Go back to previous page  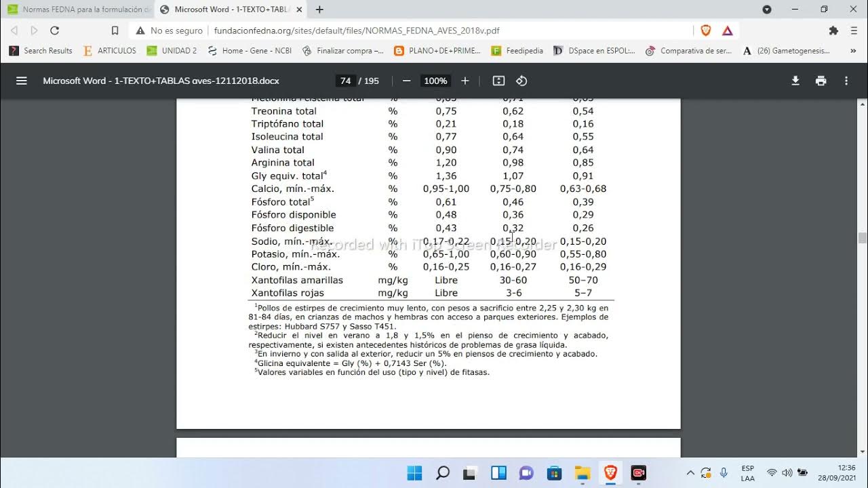[14, 30]
